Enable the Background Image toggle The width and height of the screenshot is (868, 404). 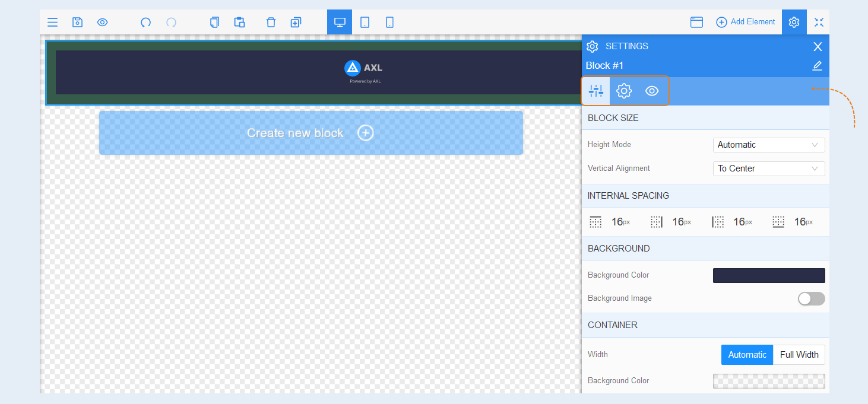point(811,299)
